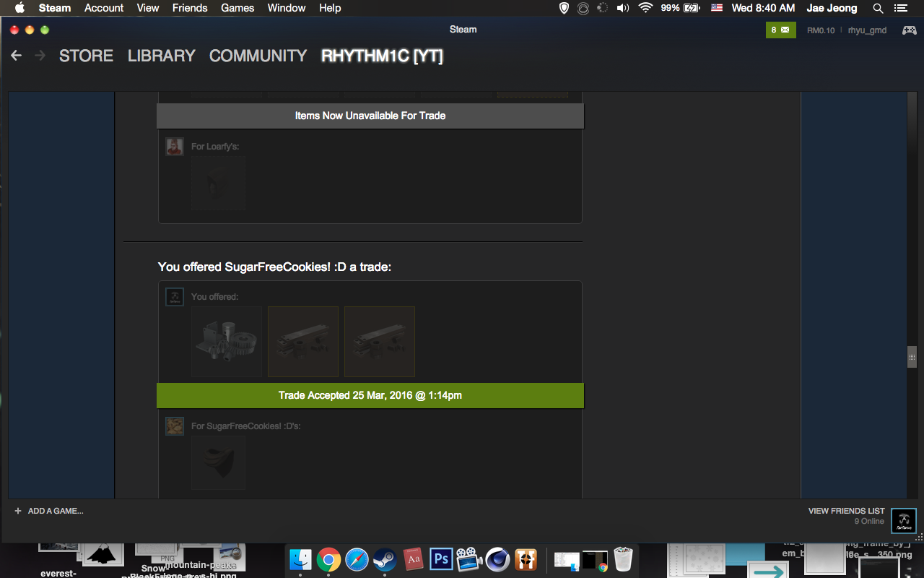Open the Friends menu in menu bar
Image resolution: width=924 pixels, height=578 pixels.
[x=190, y=8]
